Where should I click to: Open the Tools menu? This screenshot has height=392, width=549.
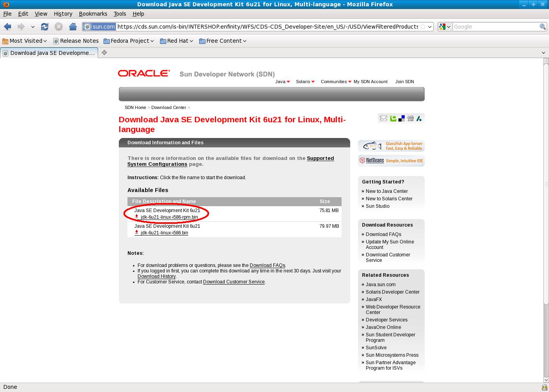pyautogui.click(x=120, y=14)
